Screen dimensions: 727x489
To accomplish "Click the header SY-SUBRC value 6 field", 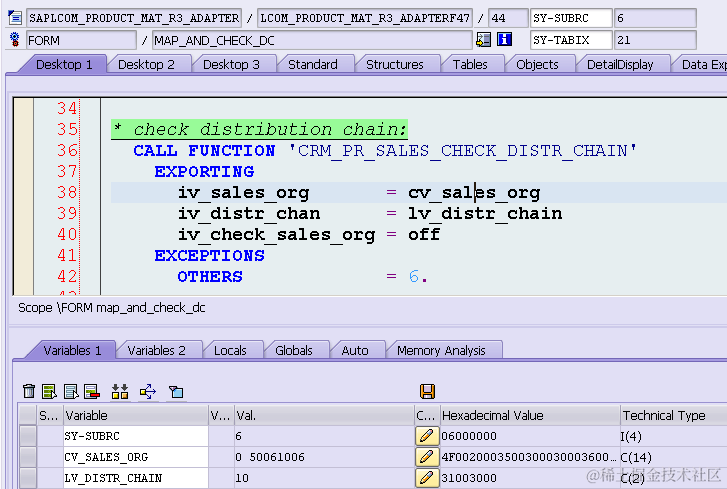I will tap(655, 18).
